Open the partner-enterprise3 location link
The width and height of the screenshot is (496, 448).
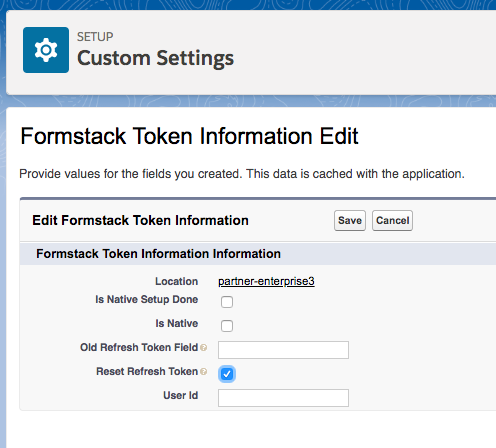tap(266, 281)
